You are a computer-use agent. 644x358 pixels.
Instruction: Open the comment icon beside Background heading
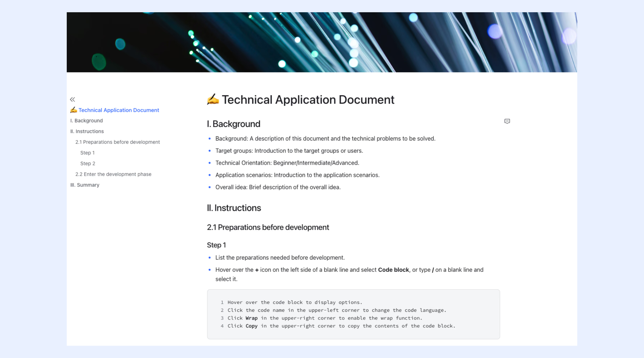pyautogui.click(x=507, y=121)
